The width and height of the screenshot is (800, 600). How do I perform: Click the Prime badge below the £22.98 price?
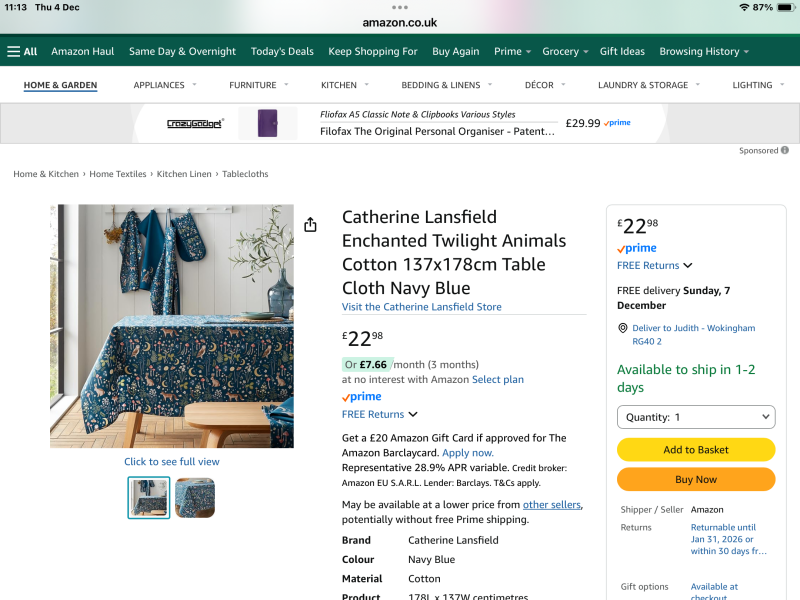click(361, 397)
